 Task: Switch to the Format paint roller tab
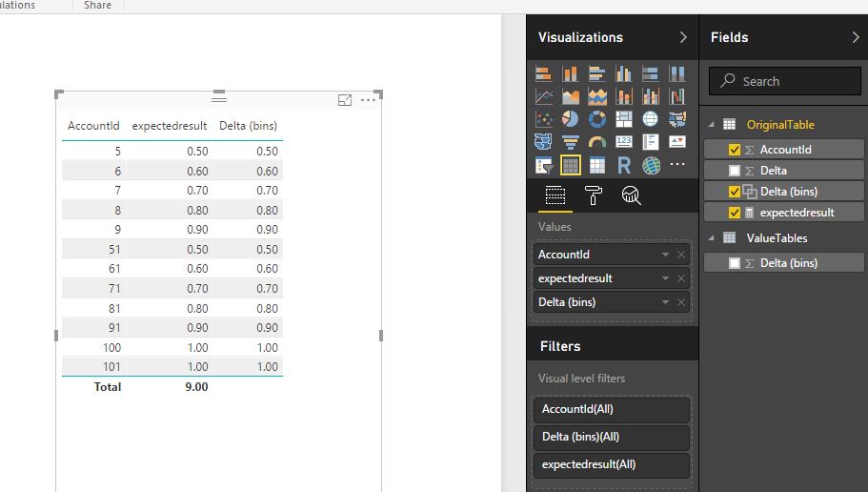[x=593, y=195]
